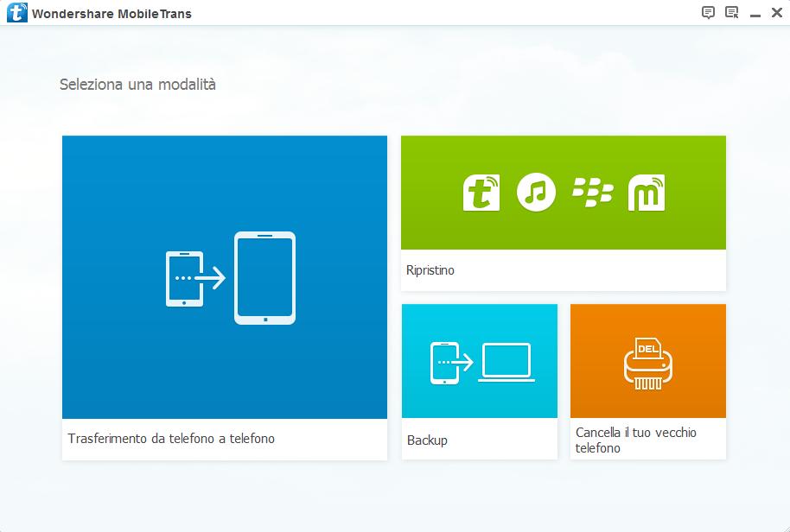The image size is (790, 532).
Task: Choose the iTunes music note icon
Action: pyautogui.click(x=536, y=193)
